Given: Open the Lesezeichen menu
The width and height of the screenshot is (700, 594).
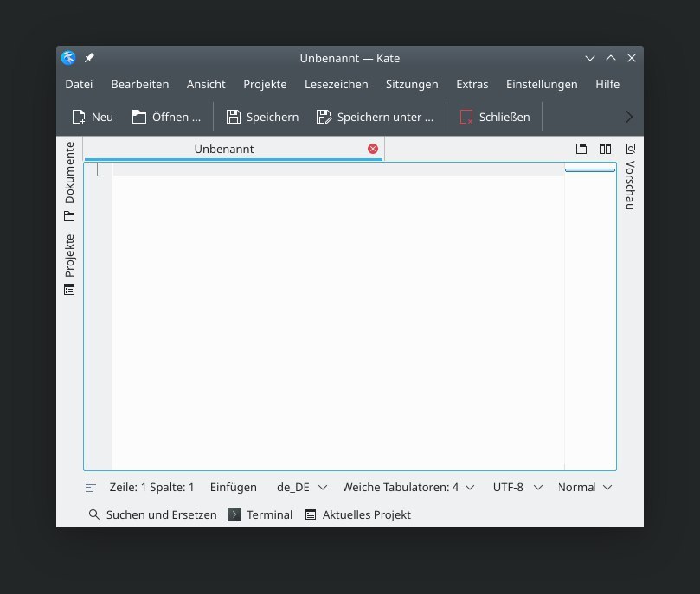Looking at the screenshot, I should [x=337, y=84].
